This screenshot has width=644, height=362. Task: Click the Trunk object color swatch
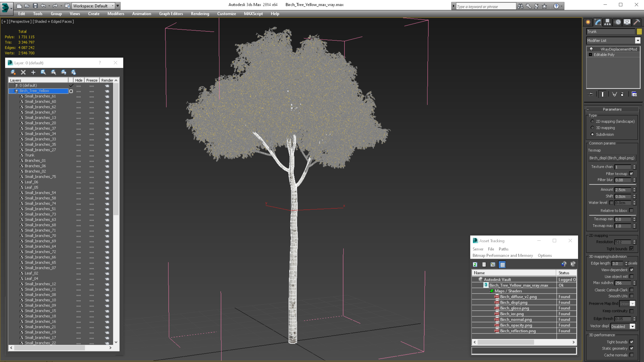pos(639,32)
